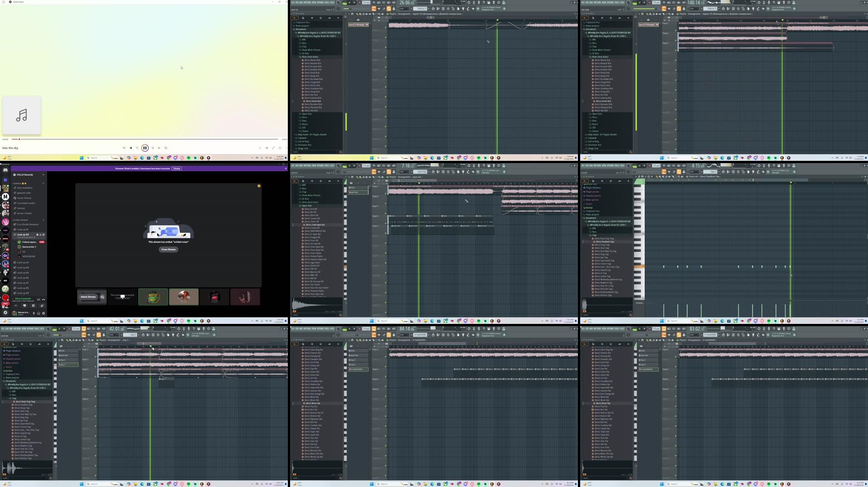Viewport: 868px width, 487px height.
Task: Select the frog avatar participant tile
Action: (153, 297)
